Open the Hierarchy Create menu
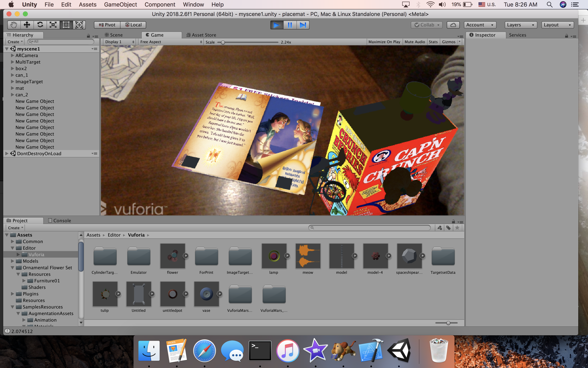The height and width of the screenshot is (368, 588). 15,42
